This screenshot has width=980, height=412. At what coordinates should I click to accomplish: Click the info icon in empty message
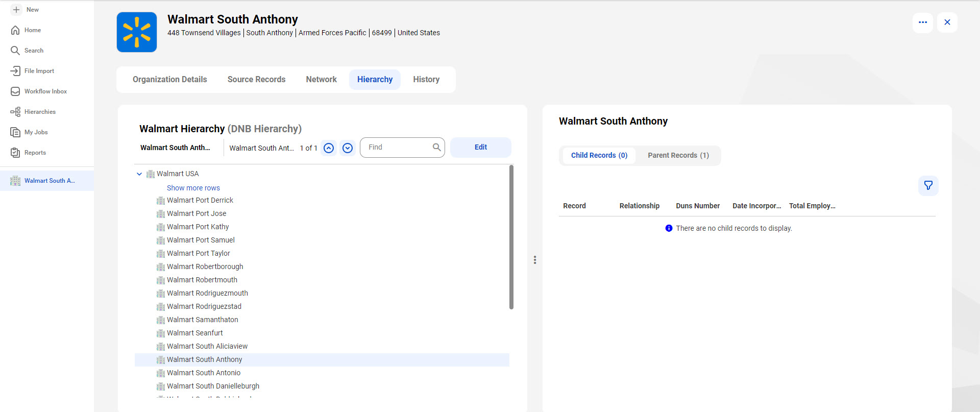(669, 229)
